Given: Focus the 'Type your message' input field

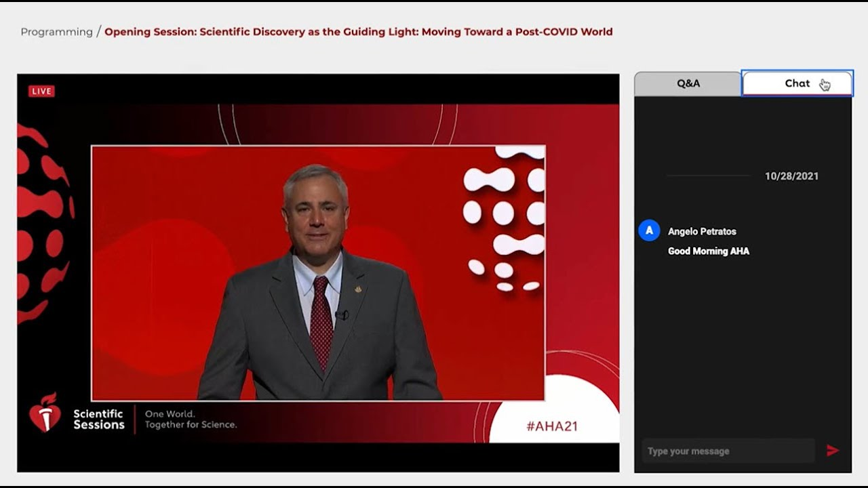Looking at the screenshot, I should 728,451.
